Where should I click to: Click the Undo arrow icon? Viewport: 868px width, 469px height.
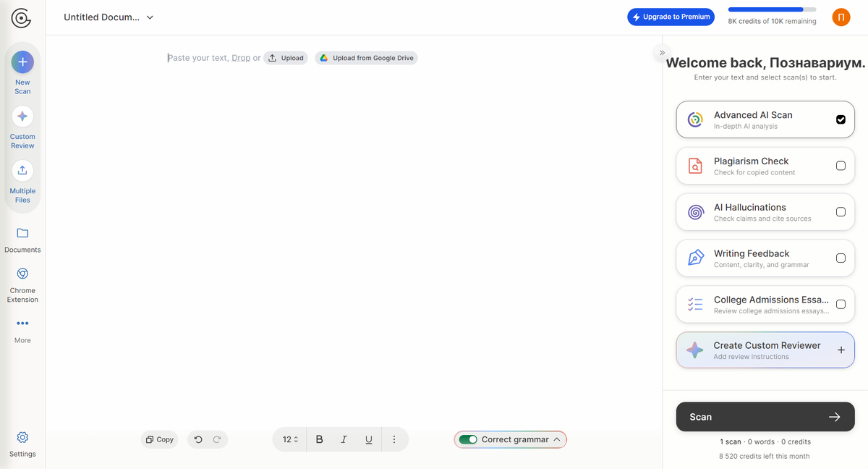[x=198, y=439]
